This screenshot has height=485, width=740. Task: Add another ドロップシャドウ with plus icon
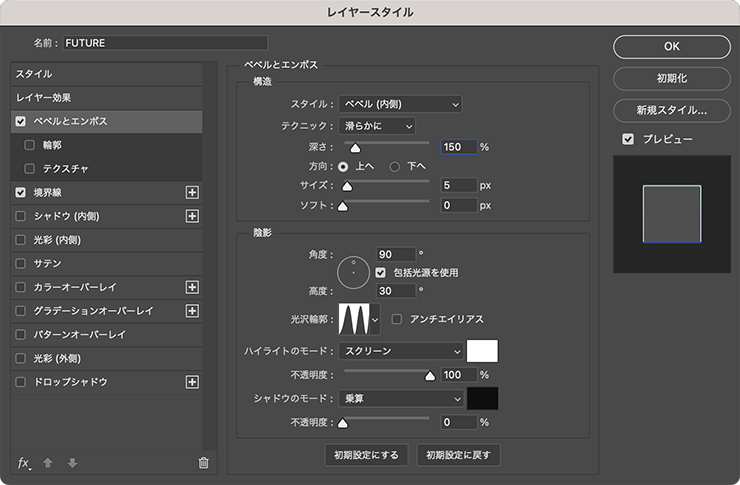pyautogui.click(x=193, y=382)
